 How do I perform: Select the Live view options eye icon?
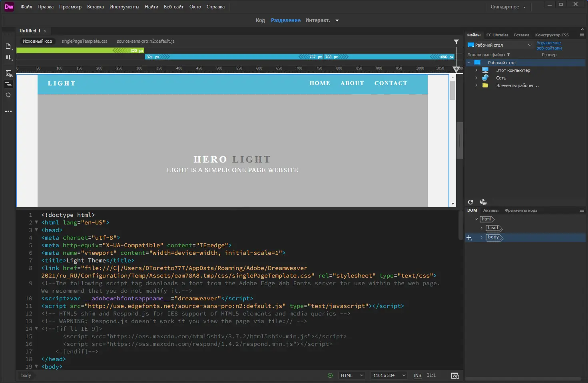(8, 73)
